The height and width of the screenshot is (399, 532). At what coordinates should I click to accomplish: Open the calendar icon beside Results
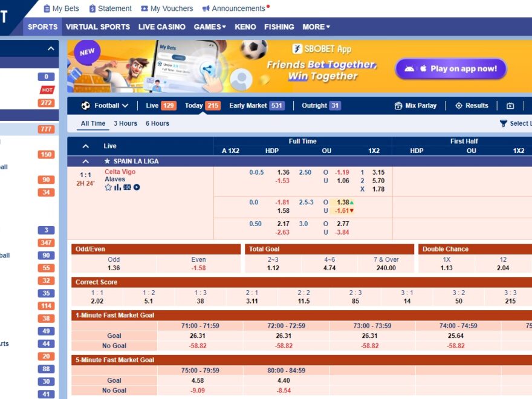coord(510,106)
